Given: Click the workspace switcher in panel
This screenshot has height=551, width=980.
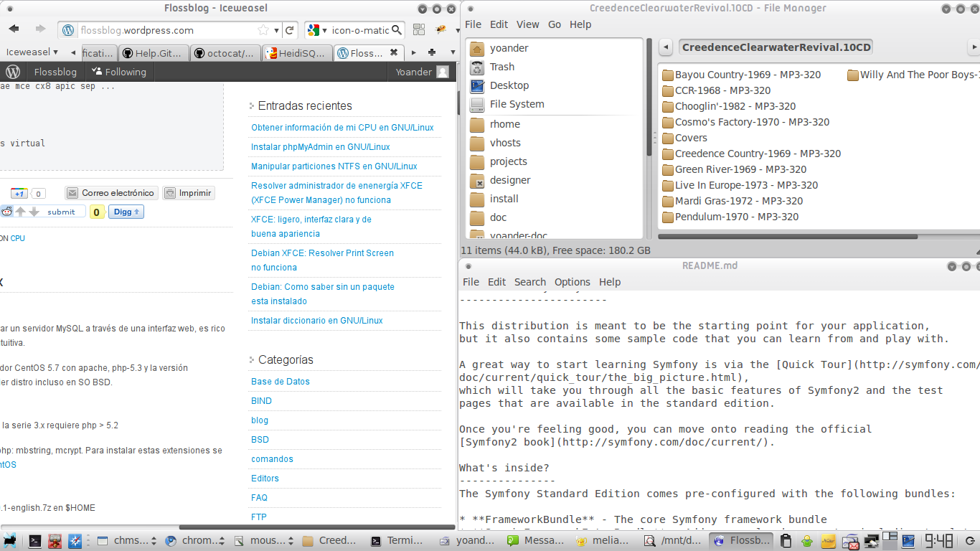Looking at the screenshot, I should 890,541.
